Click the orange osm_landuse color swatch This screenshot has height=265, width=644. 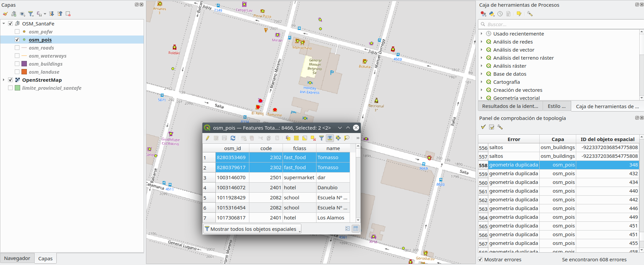(x=24, y=72)
